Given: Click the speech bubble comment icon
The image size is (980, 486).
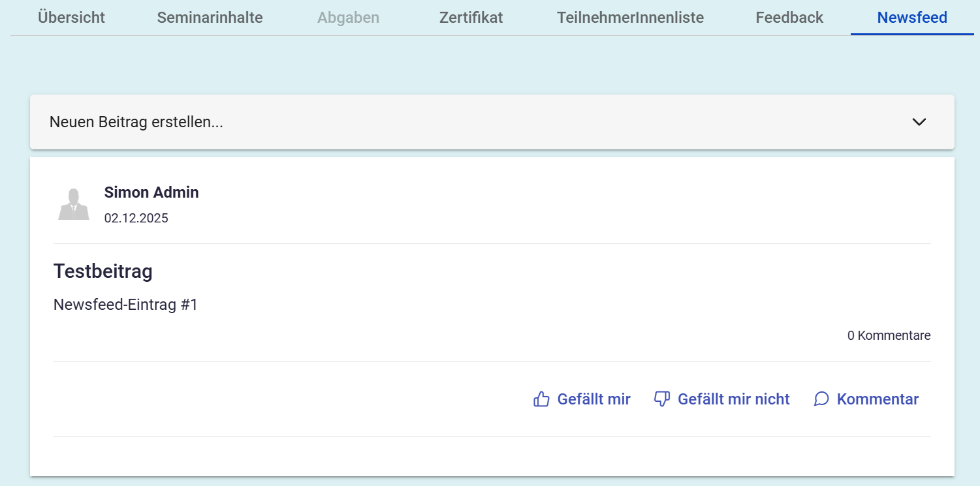Looking at the screenshot, I should coord(821,399).
